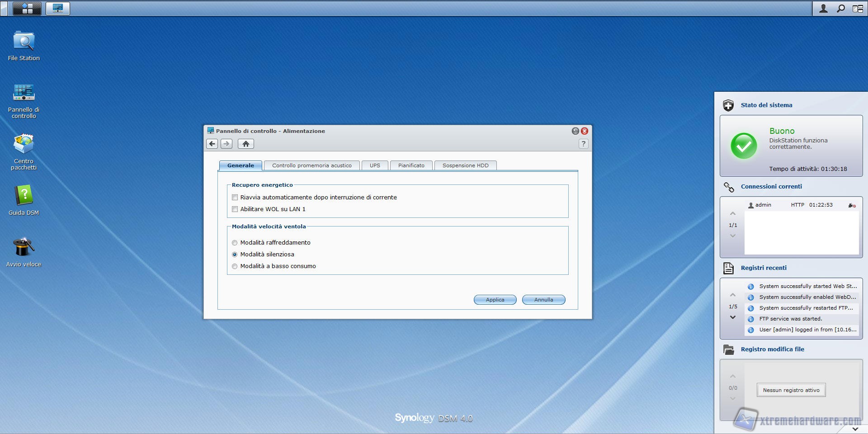Image resolution: width=868 pixels, height=434 pixels.
Task: Select Modalità raffreddamento fan mode
Action: point(235,243)
